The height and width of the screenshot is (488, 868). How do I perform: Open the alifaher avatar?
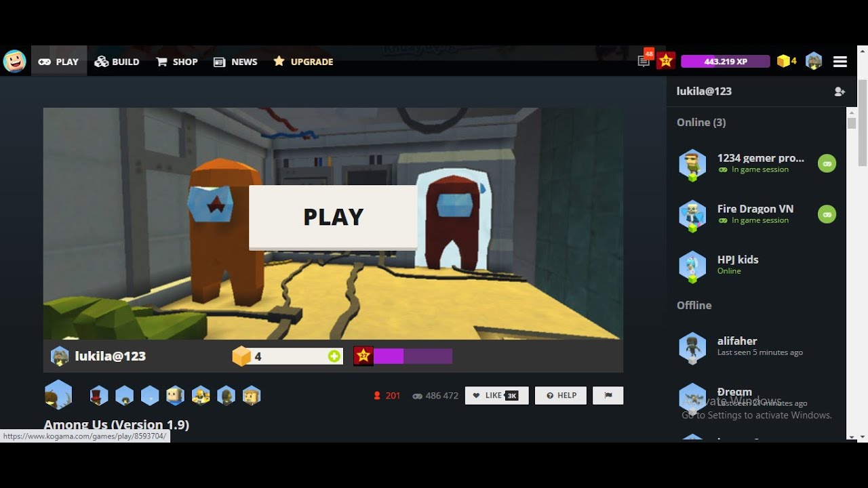(x=692, y=348)
